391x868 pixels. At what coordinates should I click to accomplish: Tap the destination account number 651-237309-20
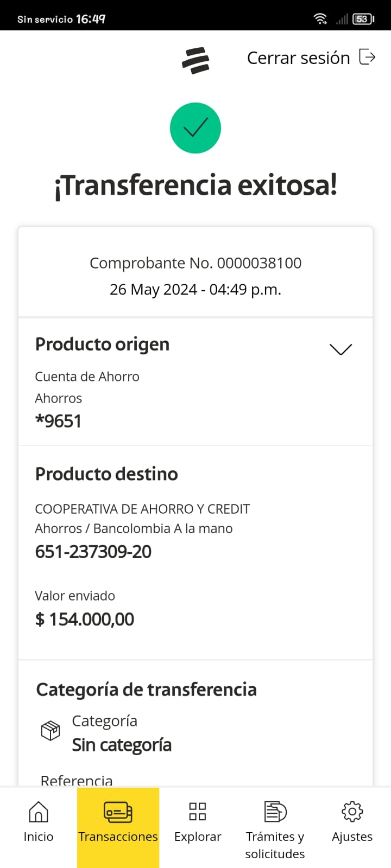point(93,552)
